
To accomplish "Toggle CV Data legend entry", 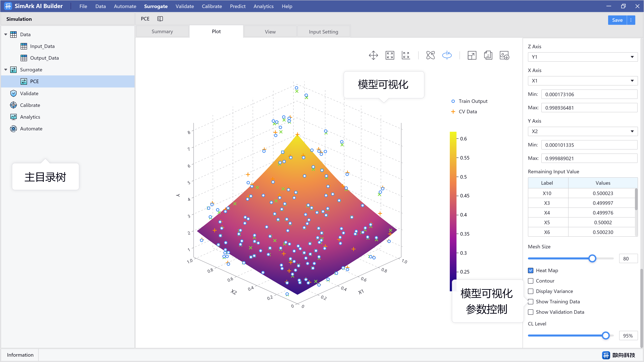I will click(x=464, y=112).
